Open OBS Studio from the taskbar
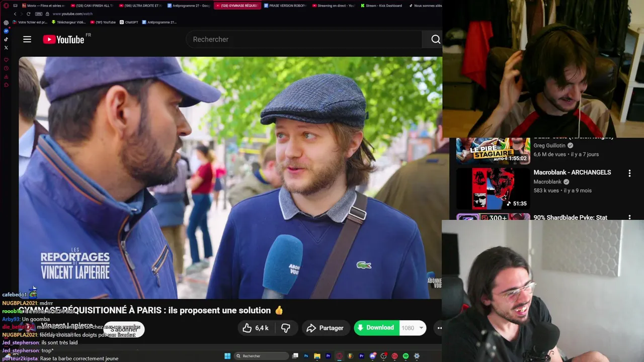This screenshot has height=362, width=644. coord(384,356)
